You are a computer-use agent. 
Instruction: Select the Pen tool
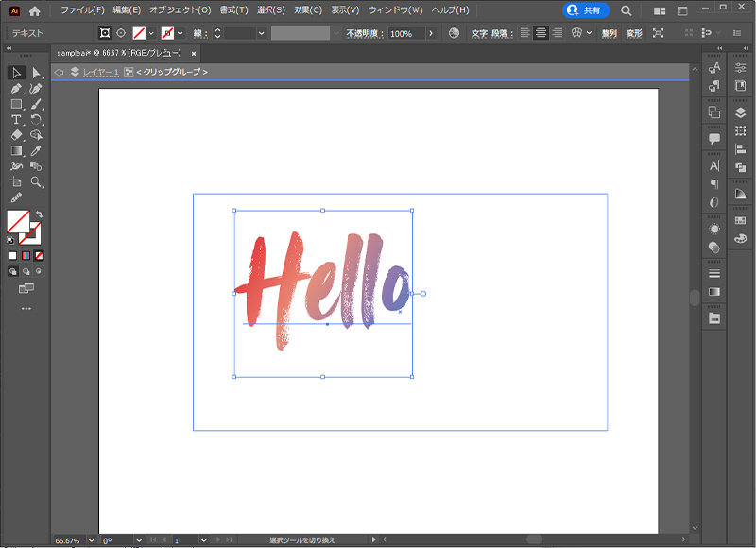[x=15, y=89]
